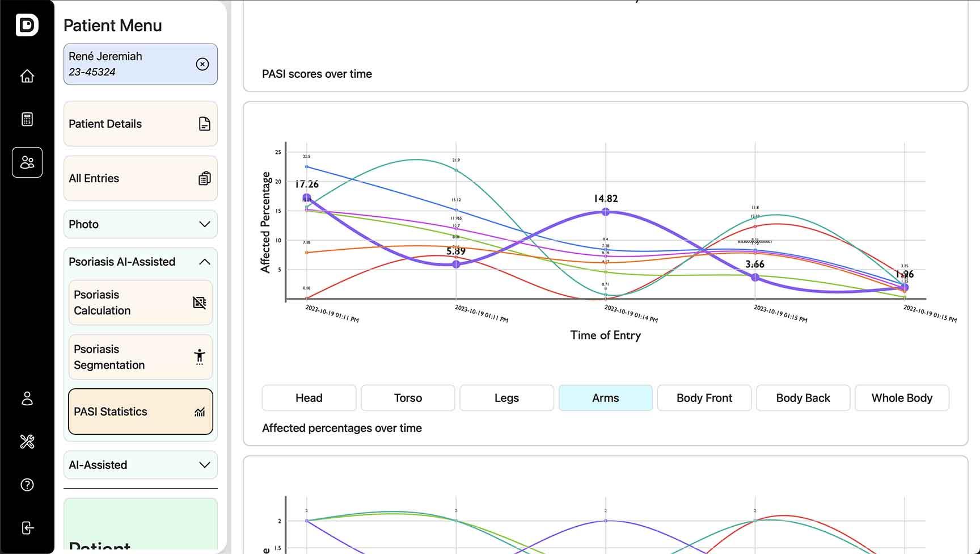Toggle the Head body region filter
Image resolution: width=980 pixels, height=554 pixels.
click(309, 398)
